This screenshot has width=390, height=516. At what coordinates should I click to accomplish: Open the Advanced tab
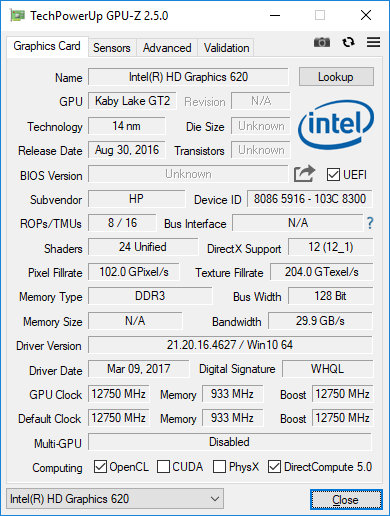(167, 48)
